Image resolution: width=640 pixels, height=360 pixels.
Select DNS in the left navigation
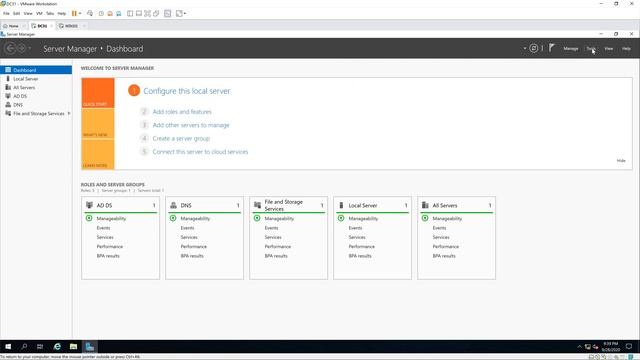[x=36, y=105]
